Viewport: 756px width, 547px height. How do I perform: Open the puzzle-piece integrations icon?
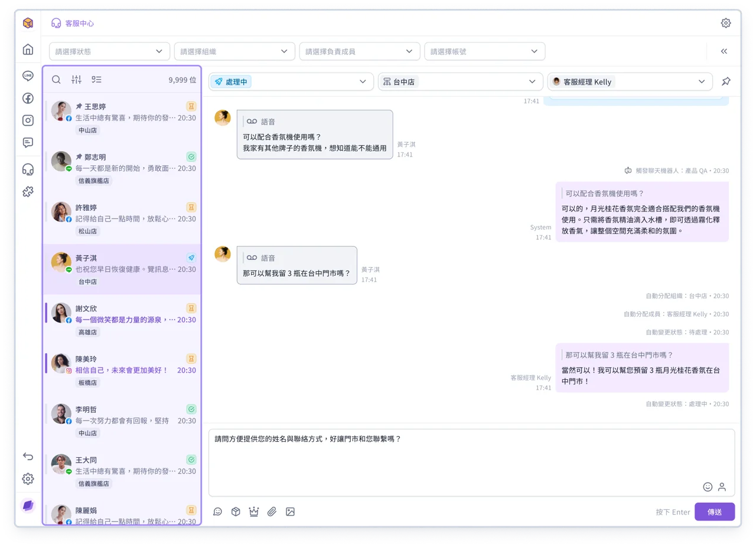[28, 191]
